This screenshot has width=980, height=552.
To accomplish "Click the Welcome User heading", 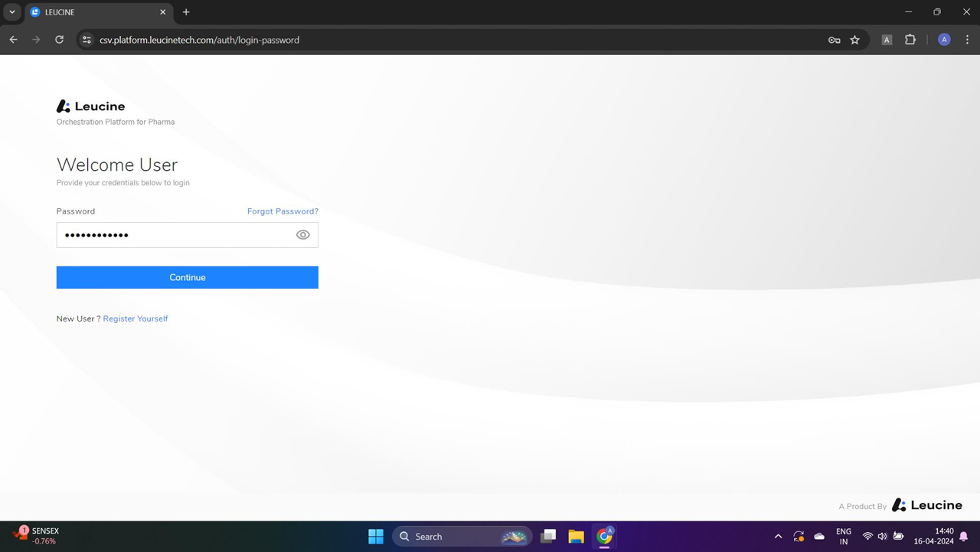I will click(x=117, y=165).
